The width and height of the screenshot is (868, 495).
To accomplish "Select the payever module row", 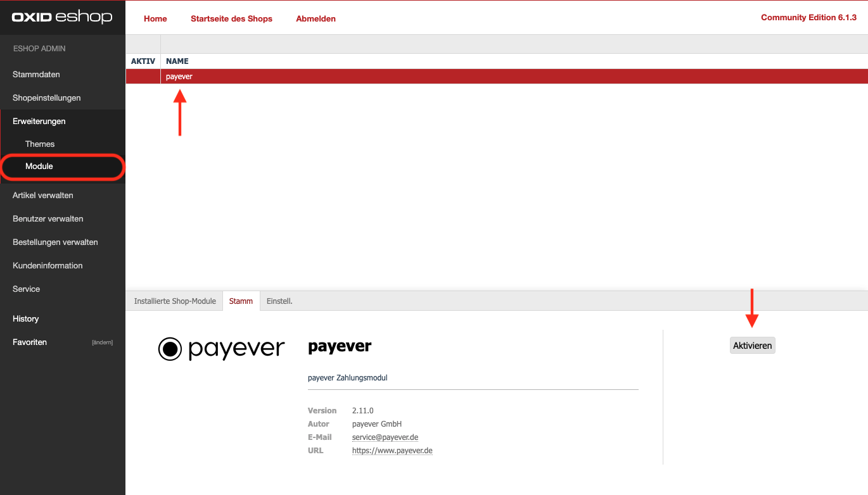I will click(497, 77).
